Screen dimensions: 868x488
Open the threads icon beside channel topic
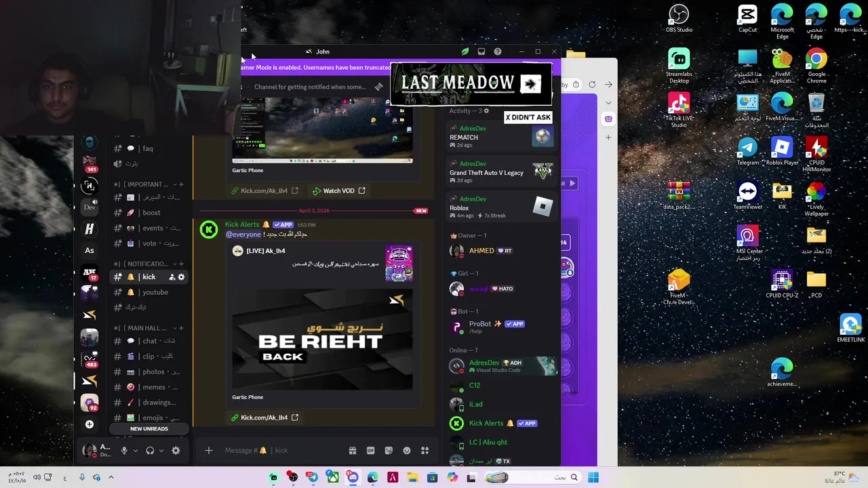click(378, 87)
